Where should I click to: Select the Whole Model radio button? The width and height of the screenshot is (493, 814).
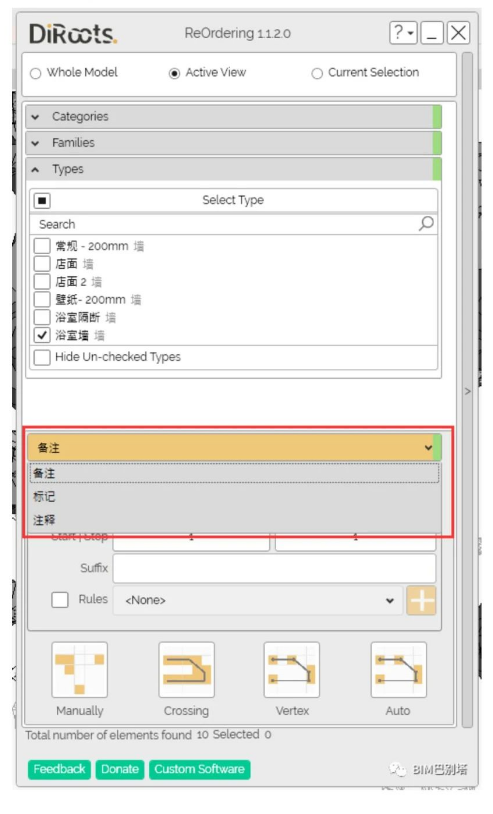tap(35, 73)
